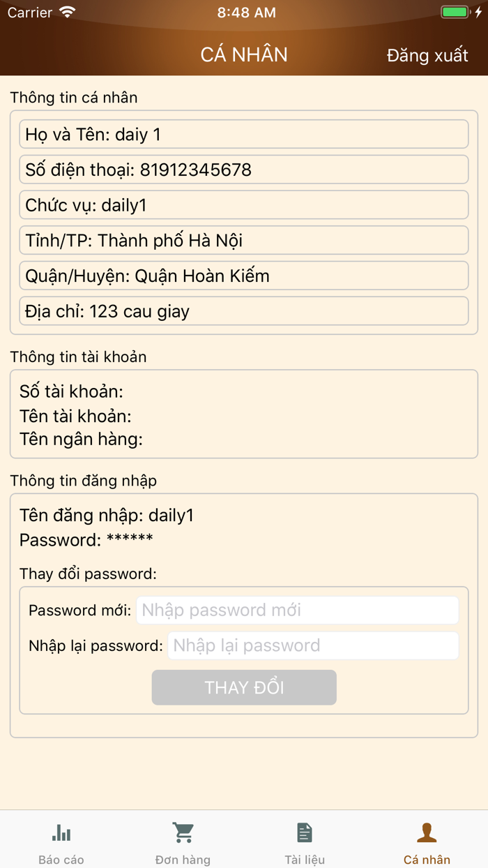Select the Chức vụ field
This screenshot has height=868, width=488.
[244, 205]
